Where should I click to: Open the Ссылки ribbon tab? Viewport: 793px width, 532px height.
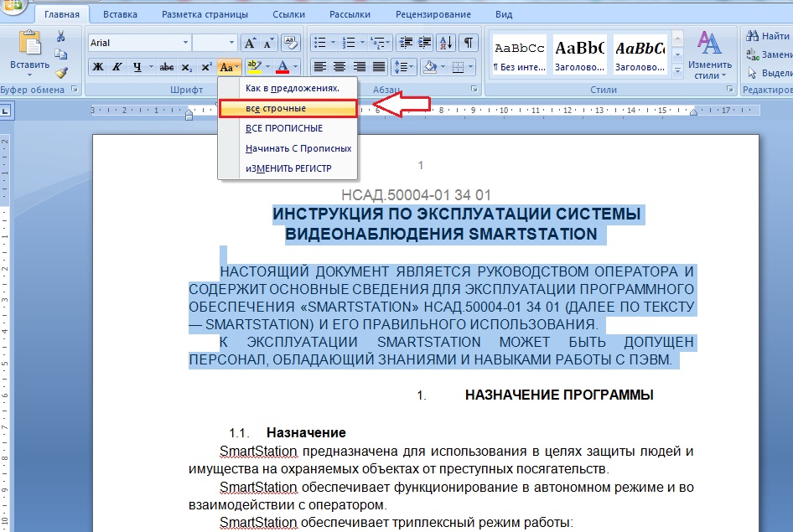[x=288, y=14]
